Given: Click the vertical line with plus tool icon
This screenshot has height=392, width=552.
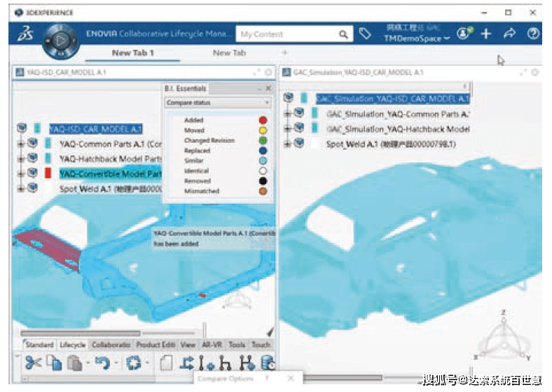Looking at the screenshot, I should click(x=206, y=363).
